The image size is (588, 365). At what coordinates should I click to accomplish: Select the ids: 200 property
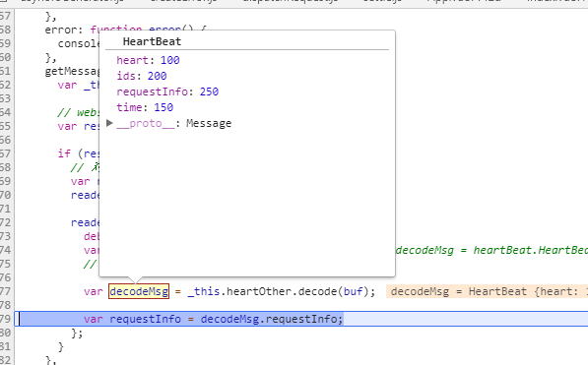tap(142, 76)
